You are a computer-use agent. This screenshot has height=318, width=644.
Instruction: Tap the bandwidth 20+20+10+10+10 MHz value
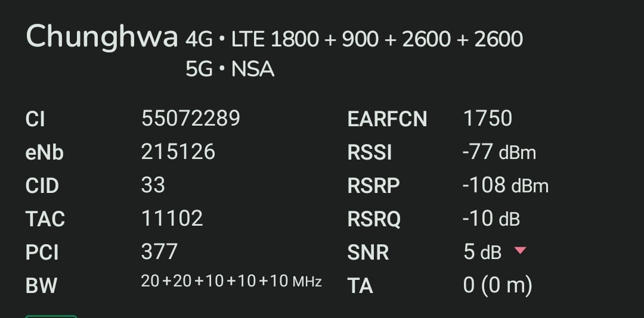[231, 282]
